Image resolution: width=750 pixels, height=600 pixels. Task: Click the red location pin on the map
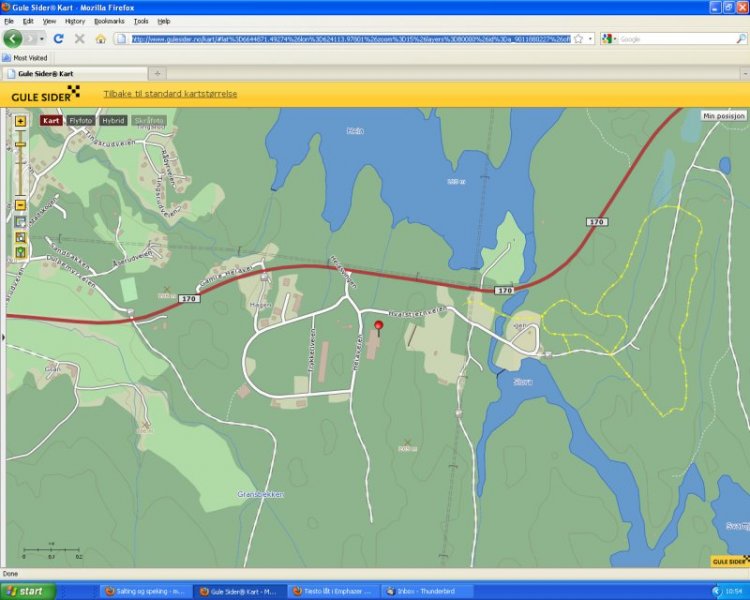[378, 326]
